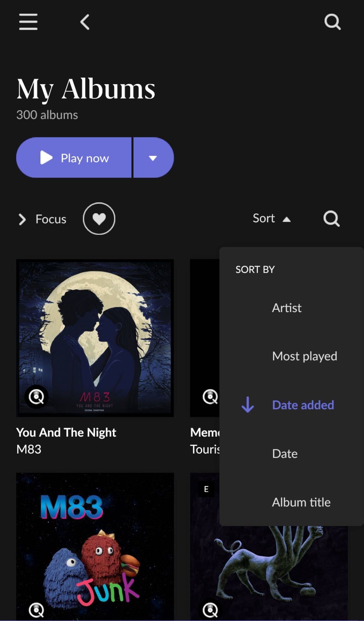Sort albums by Artist
This screenshot has height=621, width=364.
(x=287, y=308)
